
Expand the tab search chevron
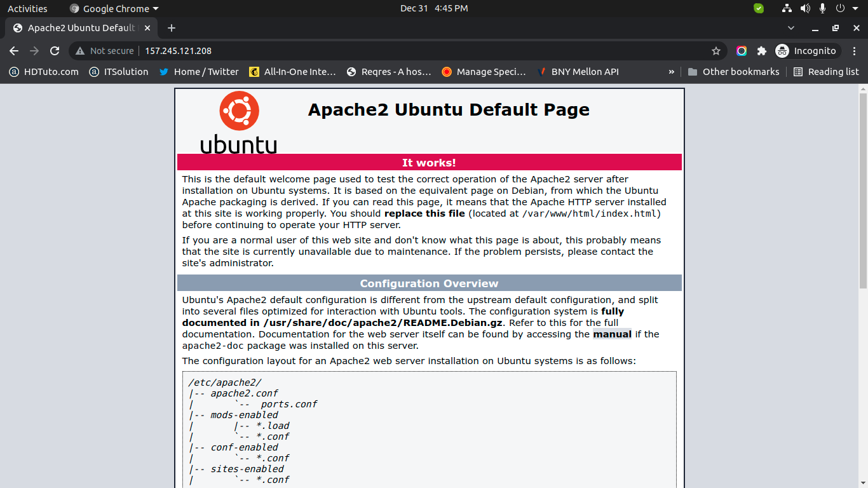[x=791, y=28]
